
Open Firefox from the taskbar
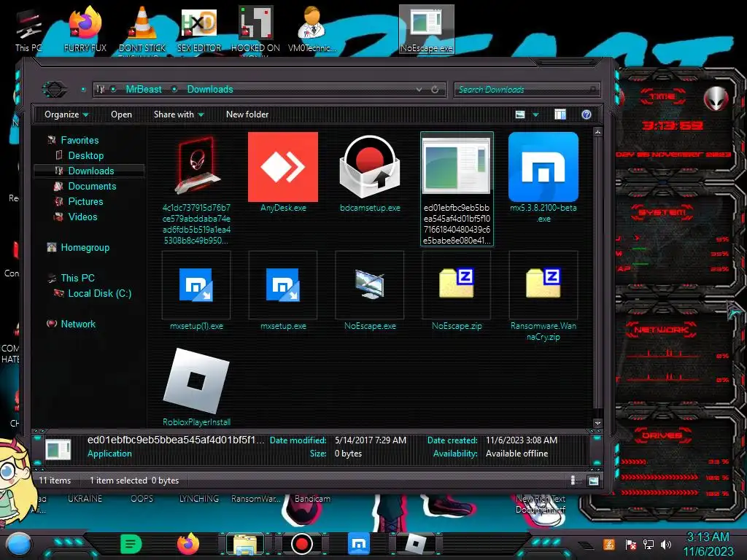188,544
